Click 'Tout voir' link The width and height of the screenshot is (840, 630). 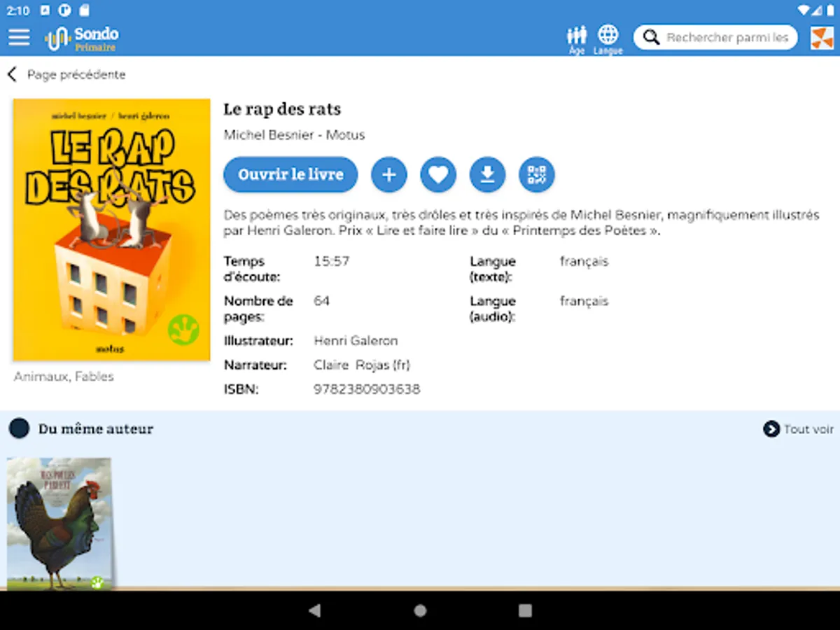[x=808, y=429]
